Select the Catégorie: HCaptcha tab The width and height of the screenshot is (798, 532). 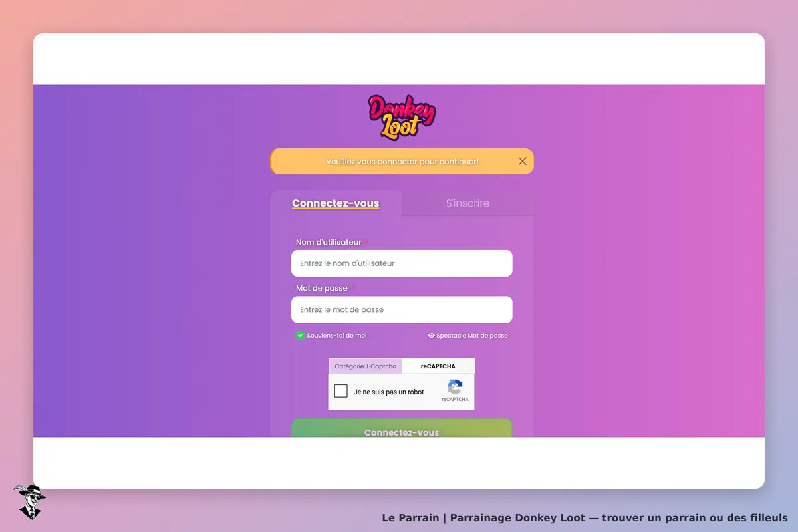(365, 366)
